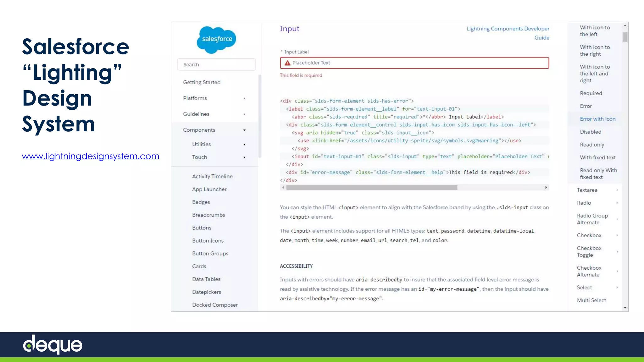Open Docked Composer component page
The width and height of the screenshot is (644, 362).
(x=215, y=305)
